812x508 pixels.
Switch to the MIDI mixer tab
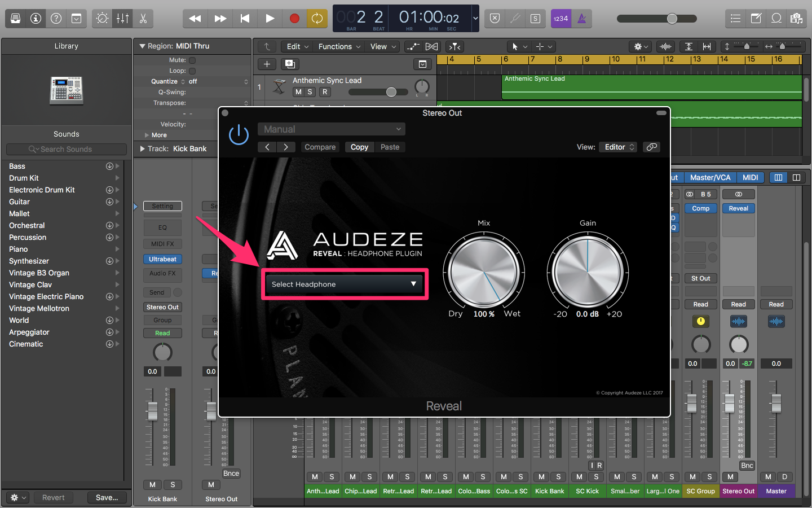tap(750, 177)
